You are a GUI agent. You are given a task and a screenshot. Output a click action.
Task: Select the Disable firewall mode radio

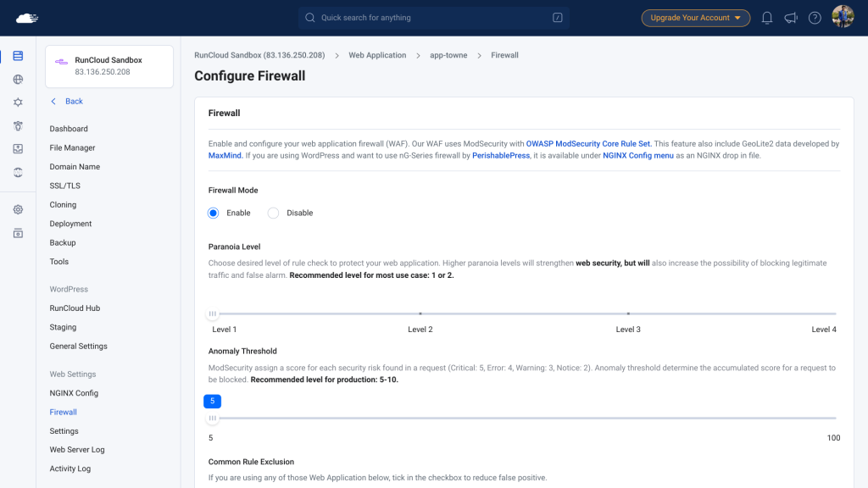coord(273,213)
